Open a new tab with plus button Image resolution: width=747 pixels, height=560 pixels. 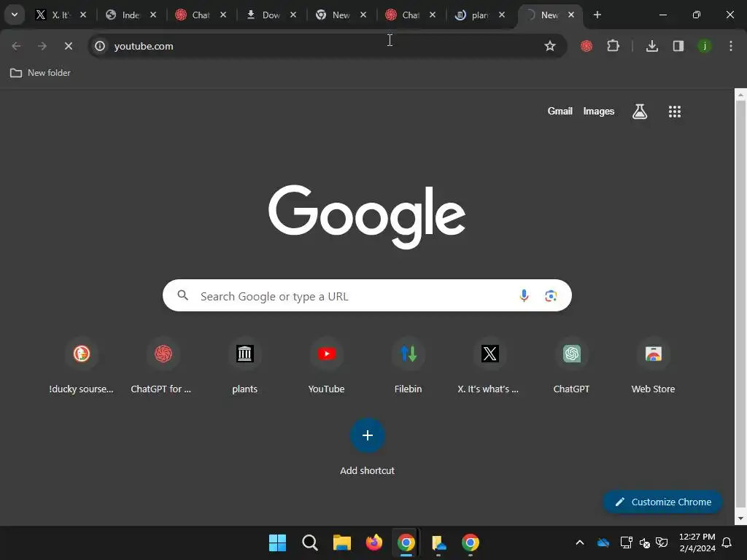point(597,15)
